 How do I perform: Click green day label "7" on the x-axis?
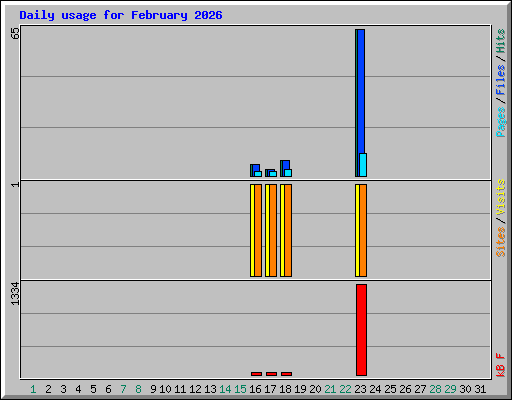[123, 389]
